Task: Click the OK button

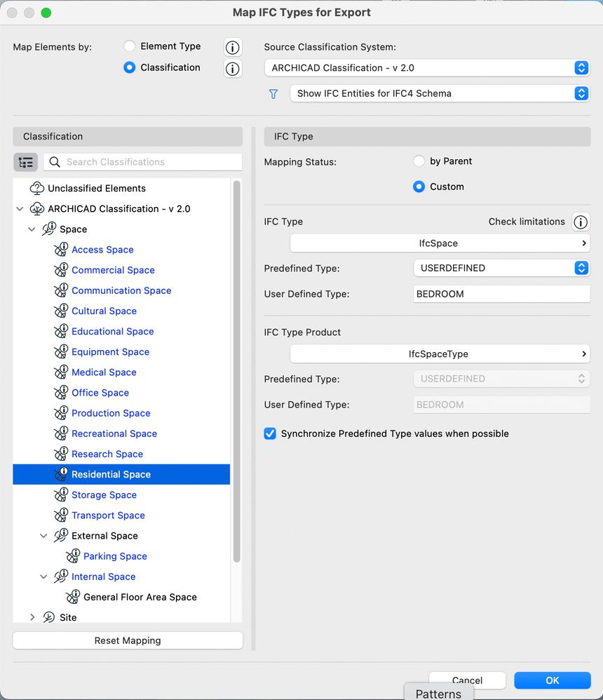Action: pos(552,680)
